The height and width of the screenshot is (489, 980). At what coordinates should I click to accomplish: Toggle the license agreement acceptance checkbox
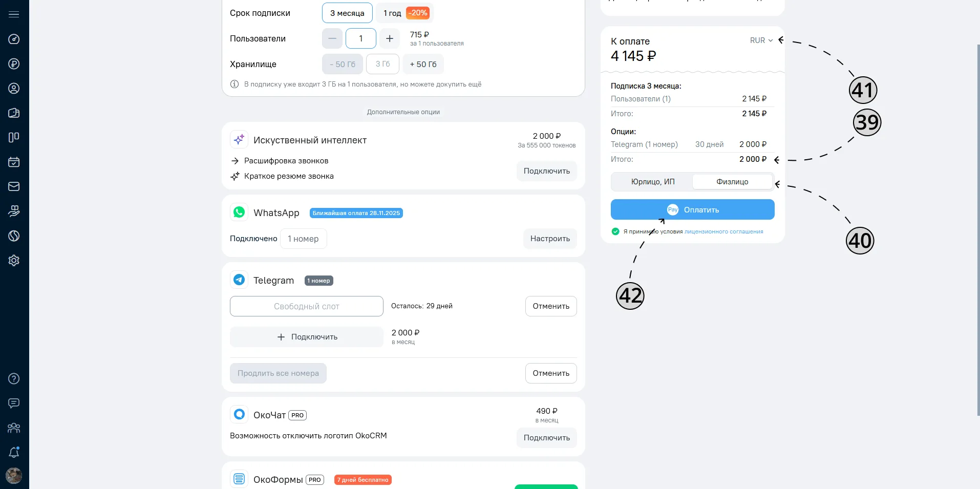click(x=615, y=231)
